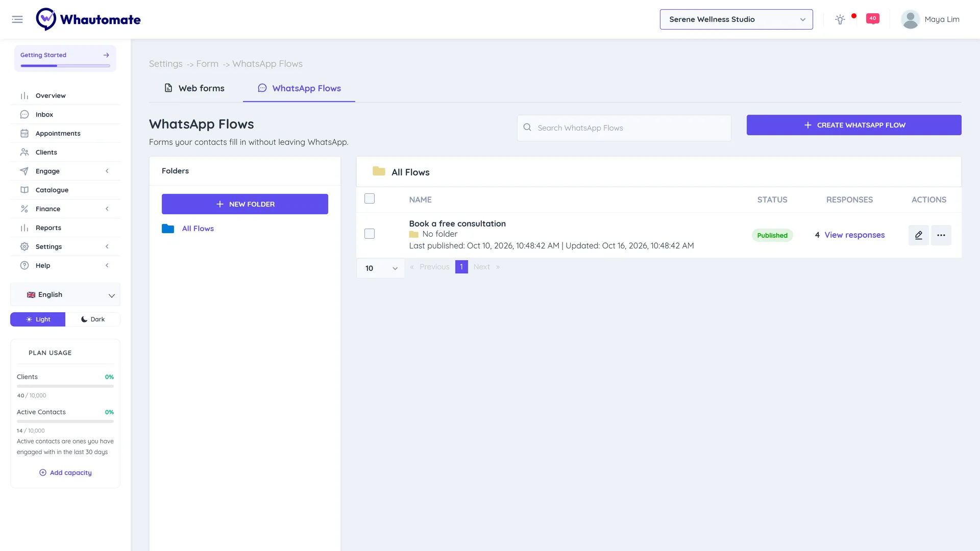This screenshot has height=551, width=980.
Task: Open the lightbulb tips icon
Action: coord(840,19)
